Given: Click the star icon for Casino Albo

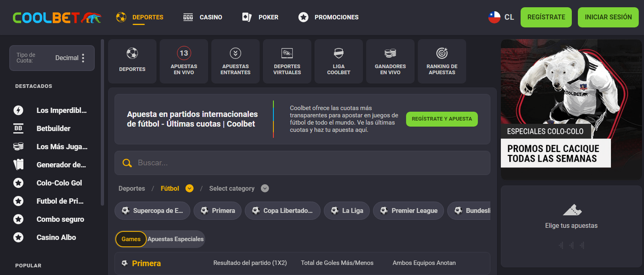Looking at the screenshot, I should tap(19, 237).
